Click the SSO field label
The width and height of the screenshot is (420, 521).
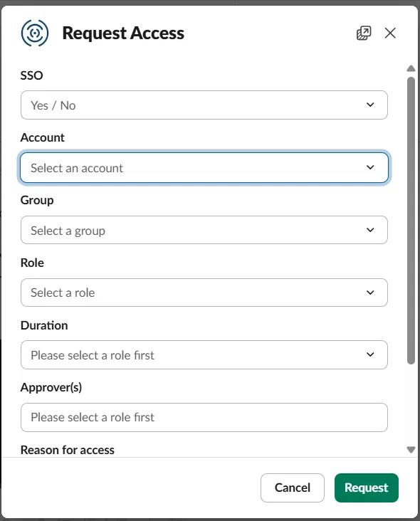(x=31, y=75)
